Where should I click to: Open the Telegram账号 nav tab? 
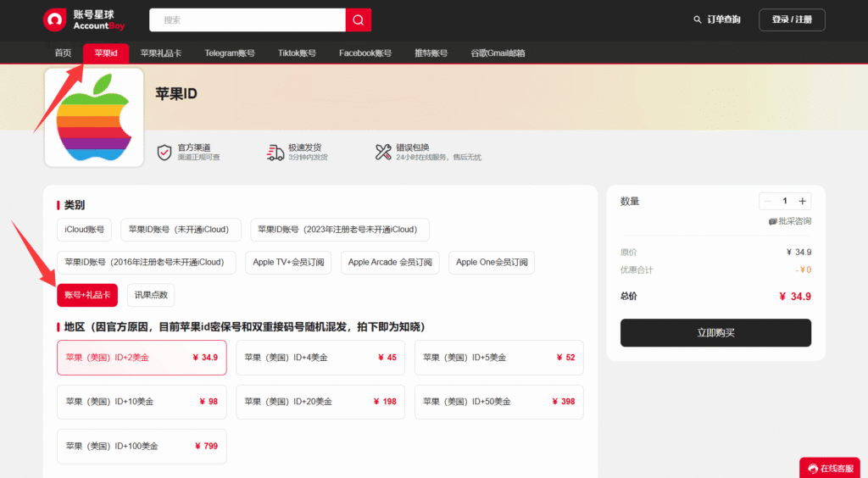coord(230,53)
